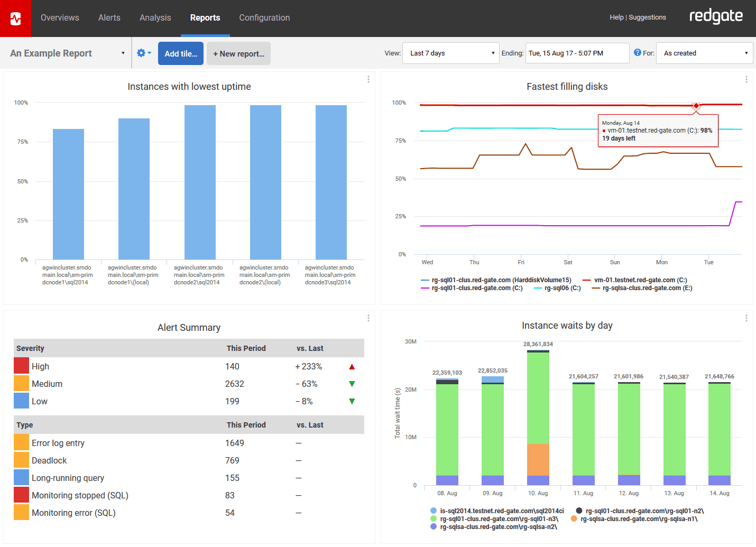756x547 pixels.
Task: Open the Last 7 days view dropdown
Action: click(x=450, y=53)
